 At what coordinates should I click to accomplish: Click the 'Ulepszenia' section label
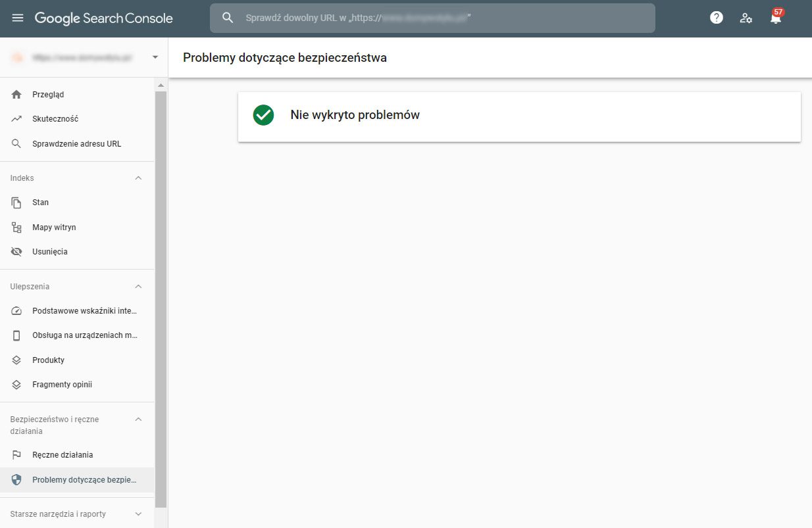(30, 287)
